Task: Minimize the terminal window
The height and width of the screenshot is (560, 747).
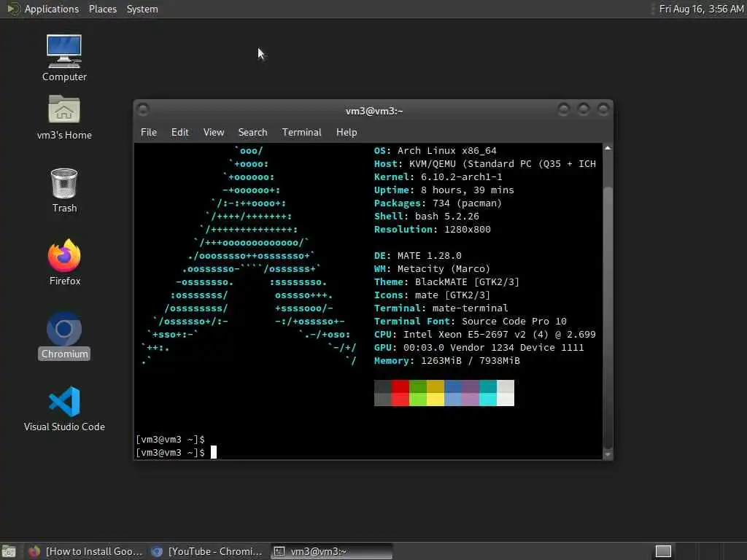Action: [564, 109]
